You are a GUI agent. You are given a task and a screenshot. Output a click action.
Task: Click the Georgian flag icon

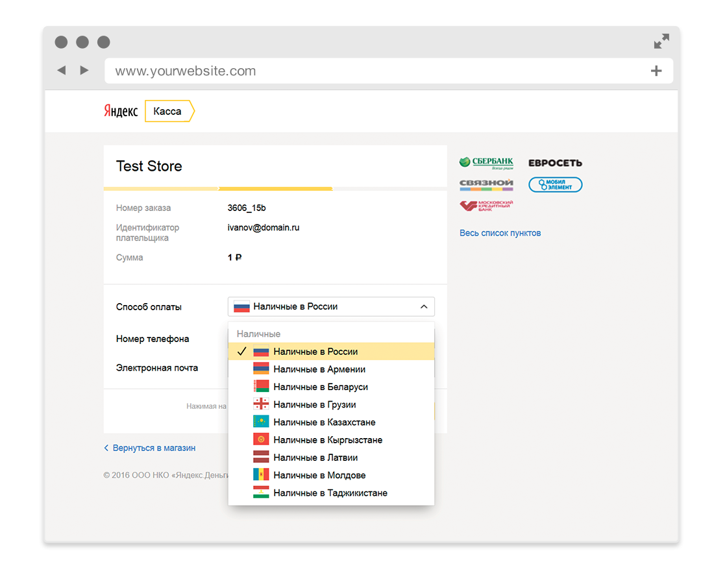click(261, 404)
